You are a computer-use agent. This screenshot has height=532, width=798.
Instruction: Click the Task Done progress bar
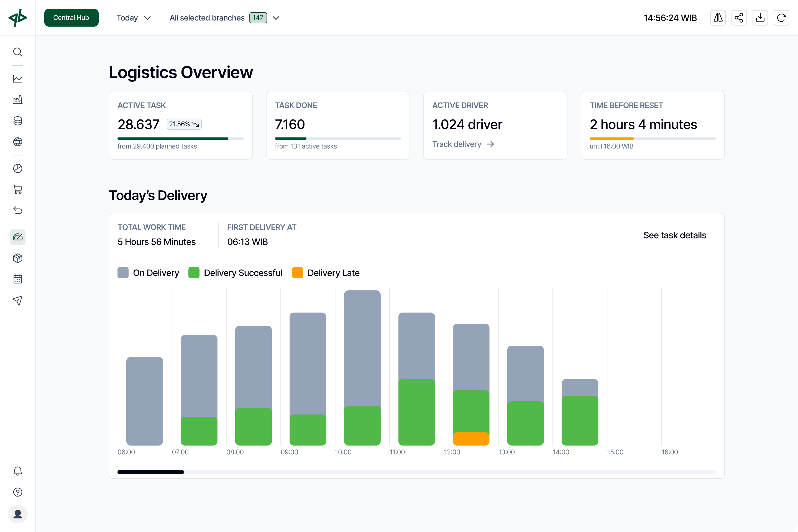(338, 139)
